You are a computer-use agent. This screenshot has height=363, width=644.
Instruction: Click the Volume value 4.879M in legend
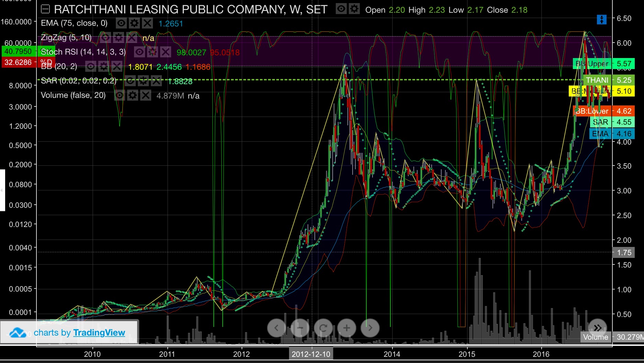coord(170,96)
